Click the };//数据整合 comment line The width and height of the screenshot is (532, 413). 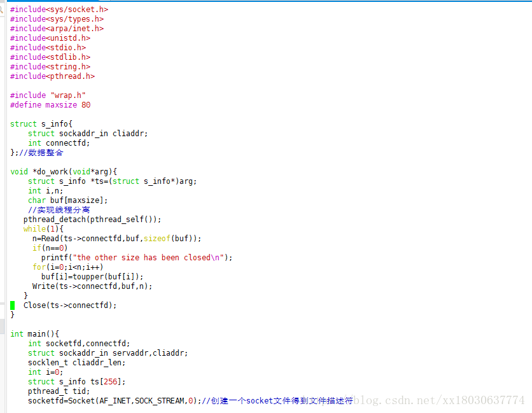pos(37,152)
